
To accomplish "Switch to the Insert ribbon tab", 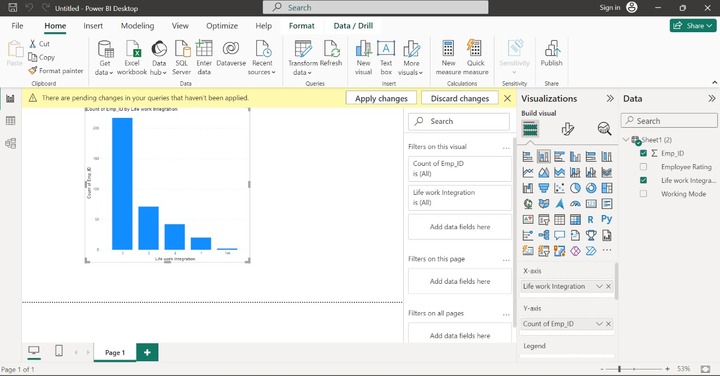I will [93, 26].
